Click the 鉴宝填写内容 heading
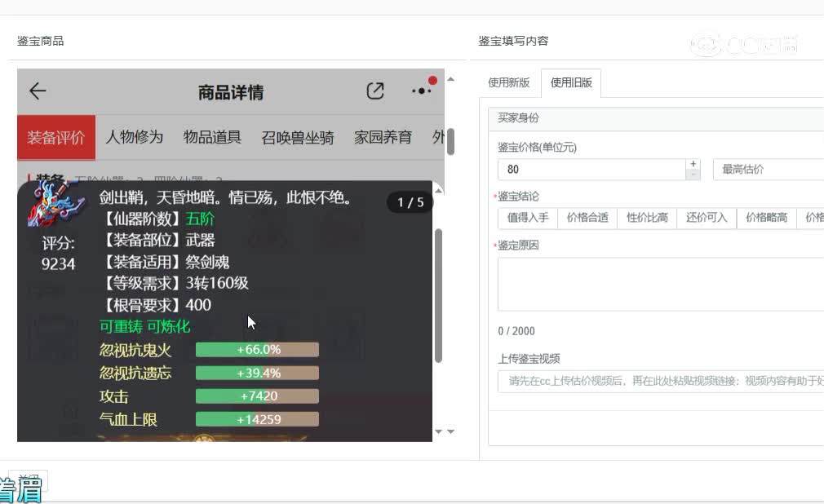The width and height of the screenshot is (824, 504). point(513,41)
